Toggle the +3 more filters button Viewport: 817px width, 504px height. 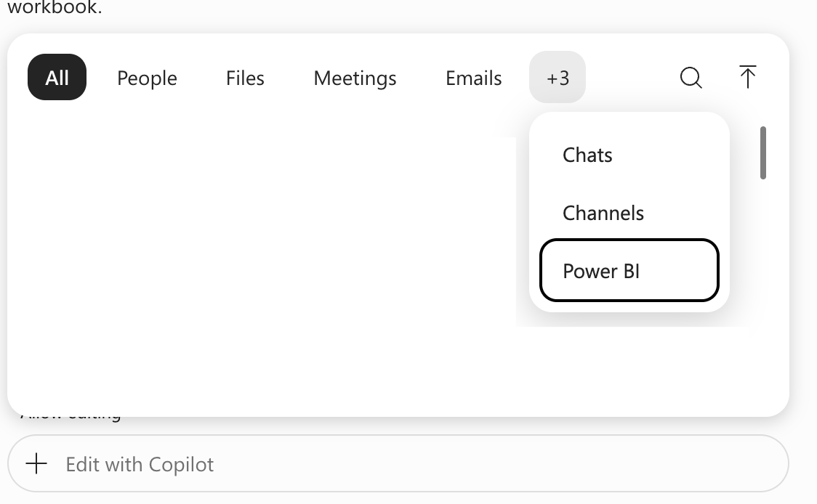[x=558, y=77]
